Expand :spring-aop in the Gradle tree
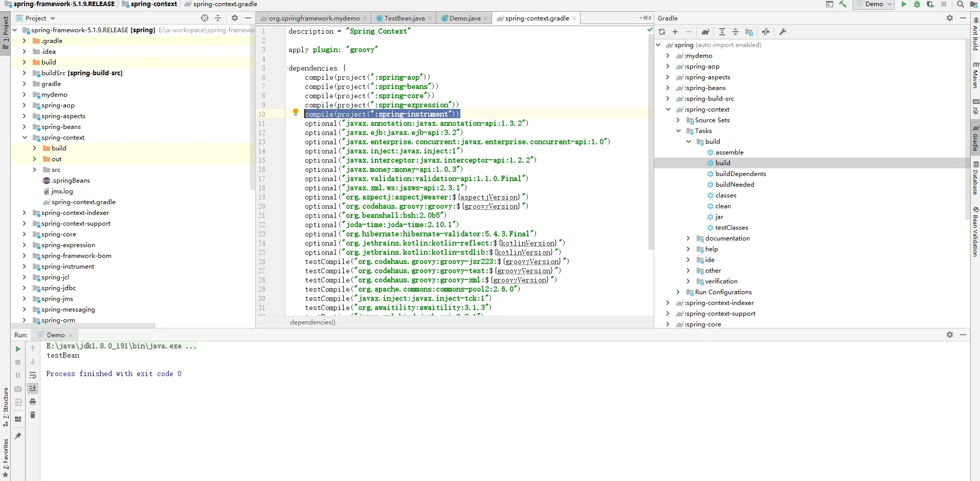 point(668,67)
